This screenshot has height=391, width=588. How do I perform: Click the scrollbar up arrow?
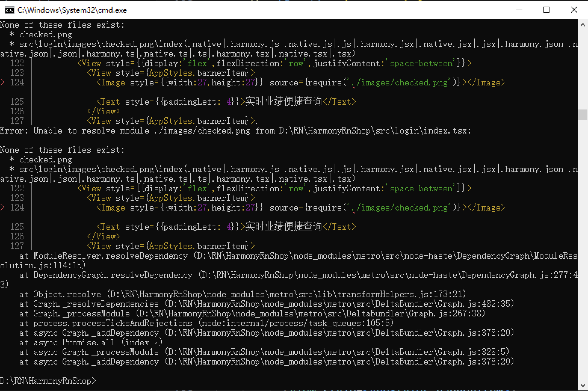[x=583, y=25]
